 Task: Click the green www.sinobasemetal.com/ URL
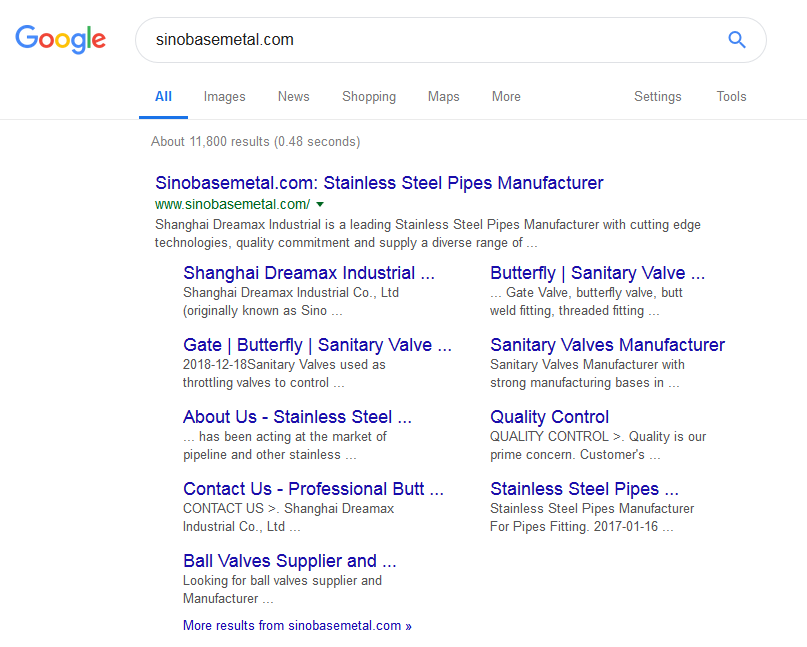click(x=233, y=204)
